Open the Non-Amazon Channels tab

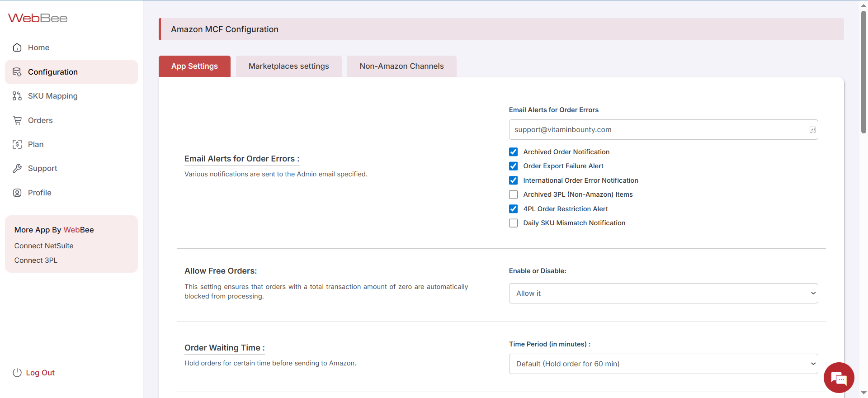tap(401, 66)
